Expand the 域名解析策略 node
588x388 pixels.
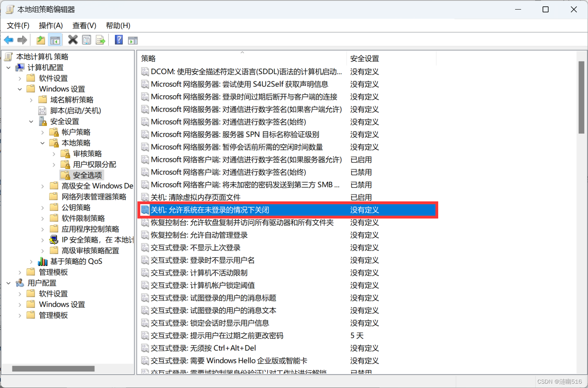click(31, 100)
